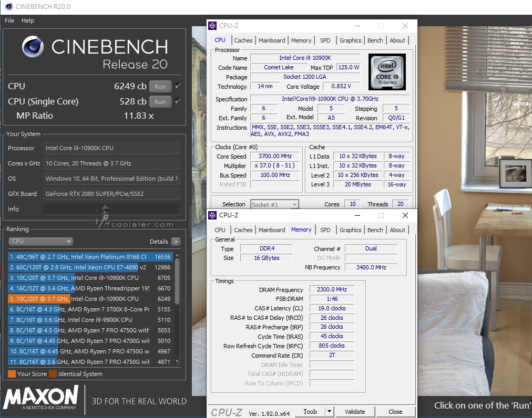Image resolution: width=532 pixels, height=418 pixels.
Task: Toggle the CPU test checkmark
Action: pos(178,86)
